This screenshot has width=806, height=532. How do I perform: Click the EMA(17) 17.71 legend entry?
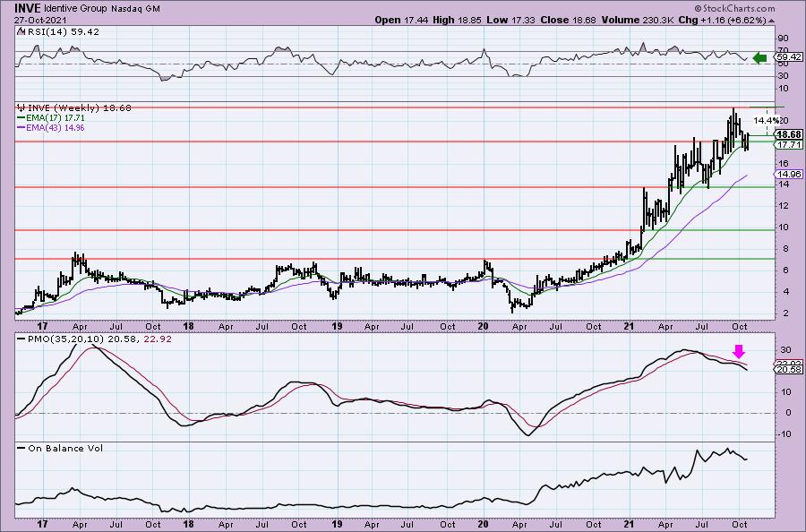(56, 117)
